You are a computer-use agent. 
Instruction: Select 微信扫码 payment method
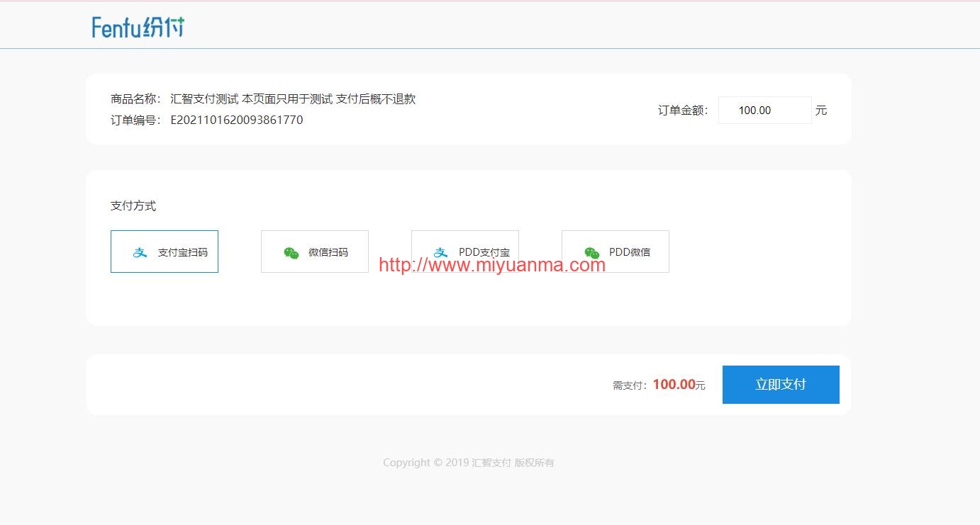[x=315, y=252]
